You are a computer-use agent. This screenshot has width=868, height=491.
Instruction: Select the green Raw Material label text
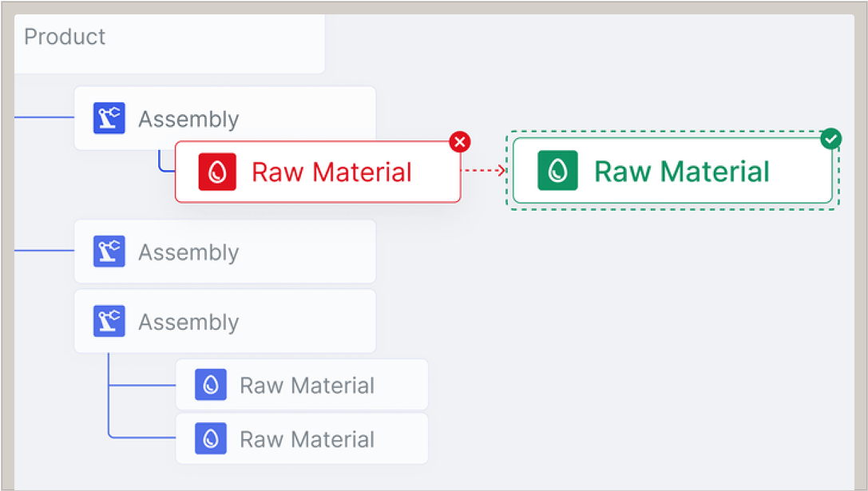pos(681,172)
